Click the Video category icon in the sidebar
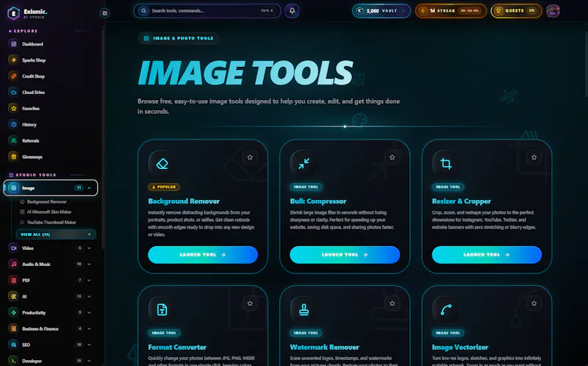 (13, 248)
